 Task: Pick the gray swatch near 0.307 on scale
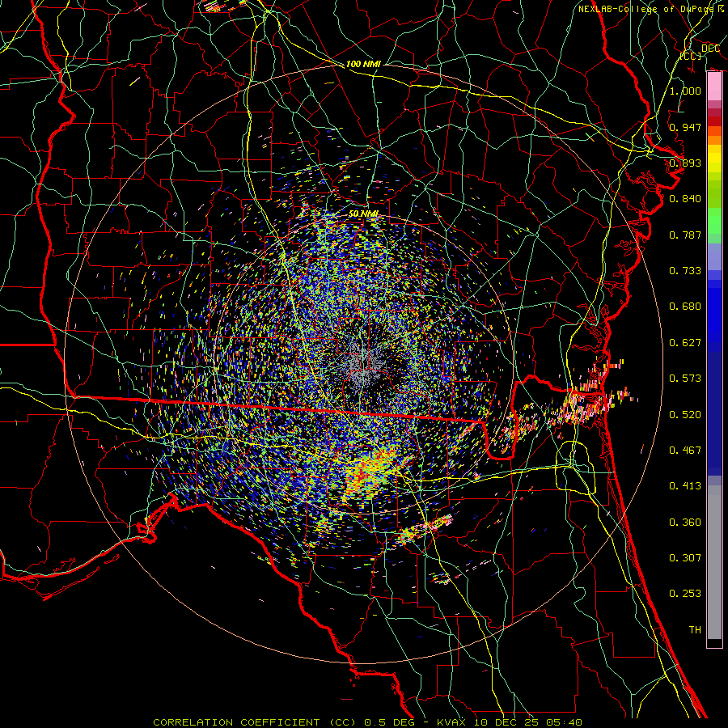click(714, 562)
